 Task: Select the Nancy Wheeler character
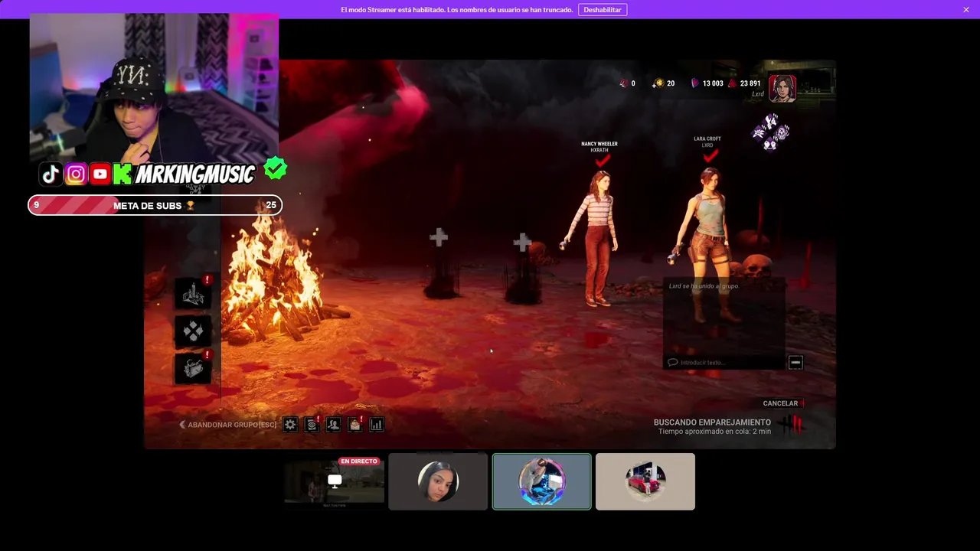[x=595, y=237]
